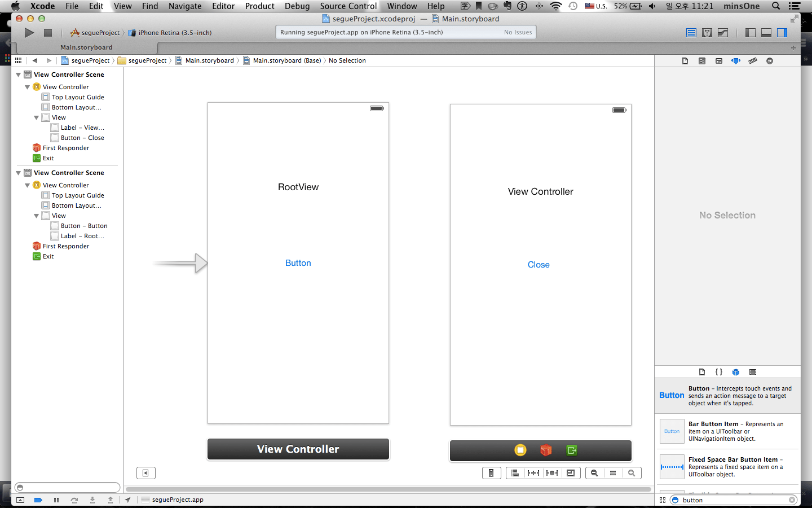The image size is (812, 508).
Task: Select Fixed Space Bar Button Item entry
Action: [727, 467]
